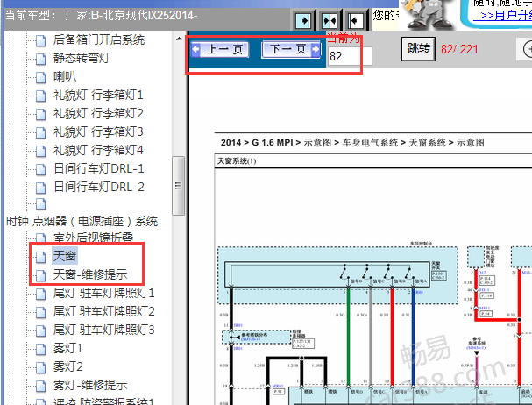Open 礼貌灯 行李箱灯2 entry
Screen dimensions: 532x405
[98, 113]
